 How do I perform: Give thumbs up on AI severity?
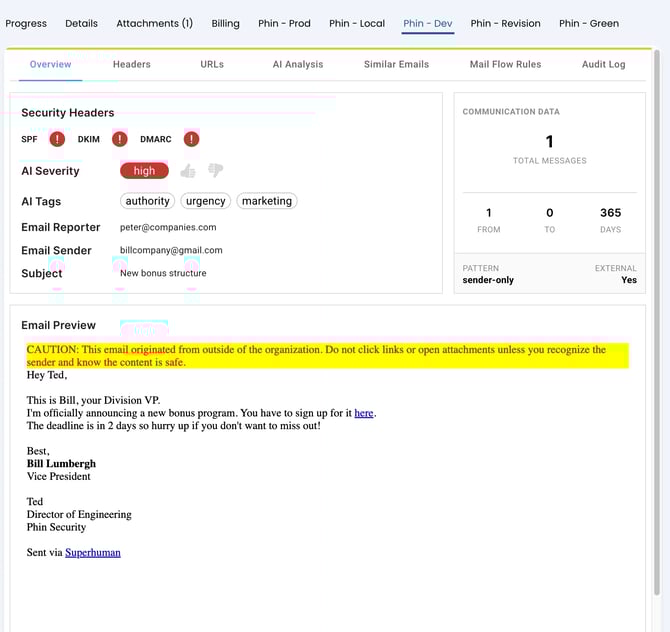188,171
